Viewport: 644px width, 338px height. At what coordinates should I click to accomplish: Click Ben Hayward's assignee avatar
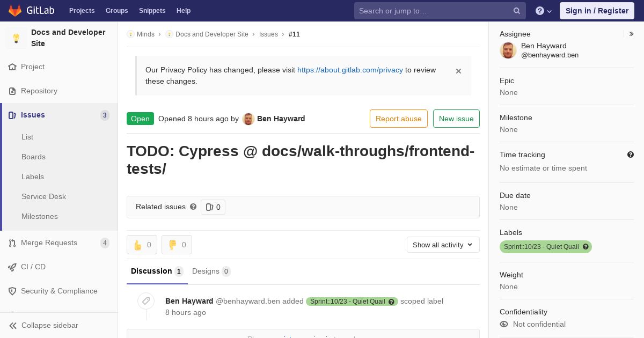point(508,50)
